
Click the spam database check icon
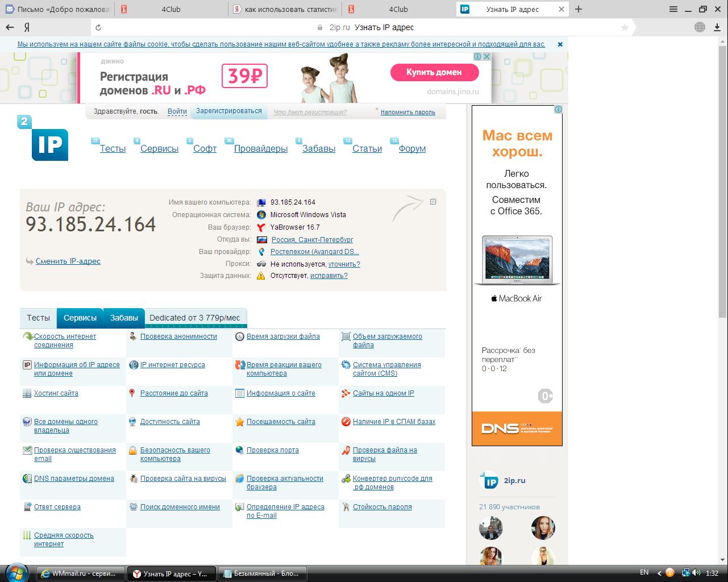(x=346, y=422)
